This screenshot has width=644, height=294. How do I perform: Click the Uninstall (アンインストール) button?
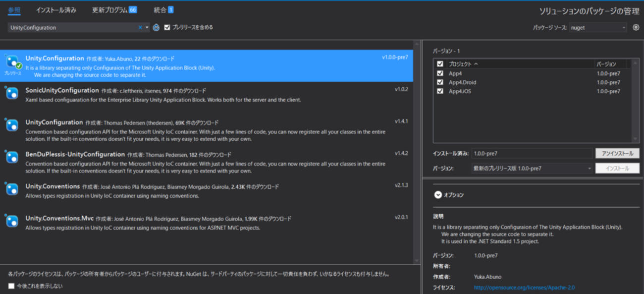pos(617,154)
